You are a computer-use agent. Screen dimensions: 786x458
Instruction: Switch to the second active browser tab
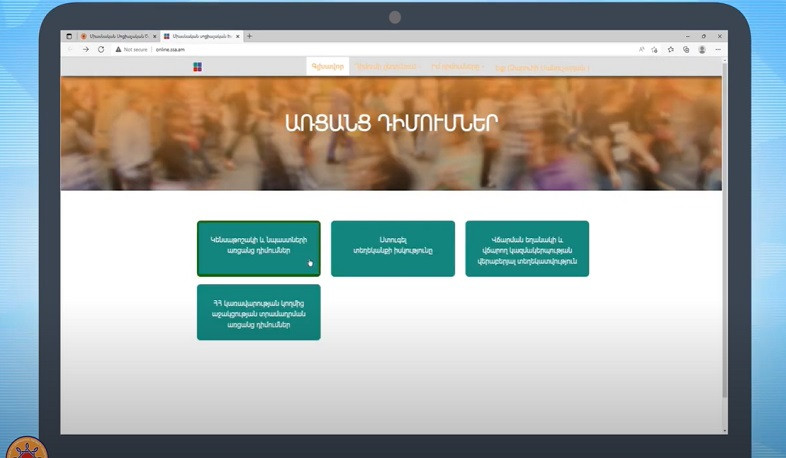click(202, 36)
